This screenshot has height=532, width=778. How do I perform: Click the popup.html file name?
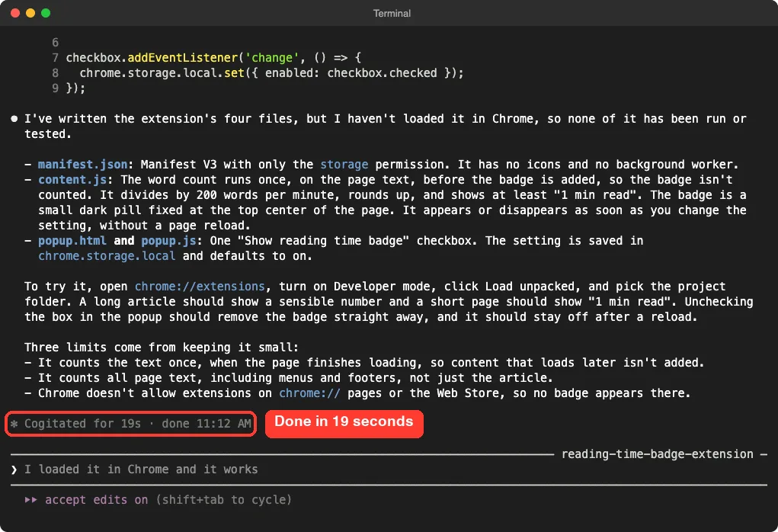(72, 241)
